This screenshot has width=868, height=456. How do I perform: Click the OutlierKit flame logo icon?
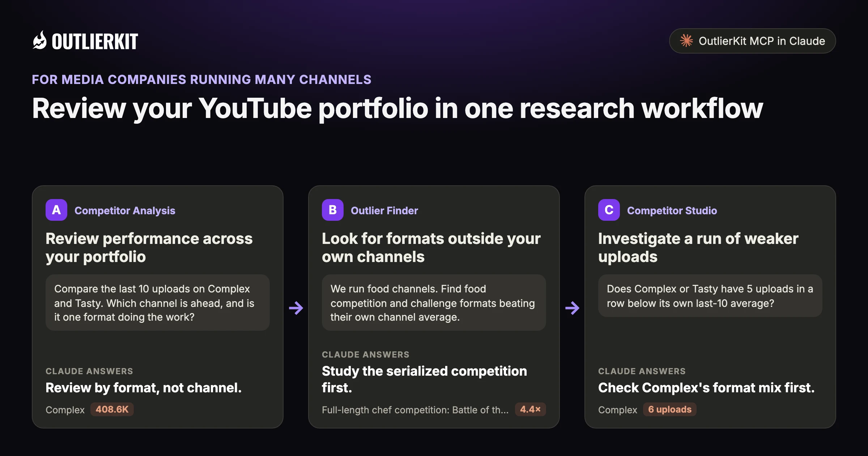tap(40, 41)
